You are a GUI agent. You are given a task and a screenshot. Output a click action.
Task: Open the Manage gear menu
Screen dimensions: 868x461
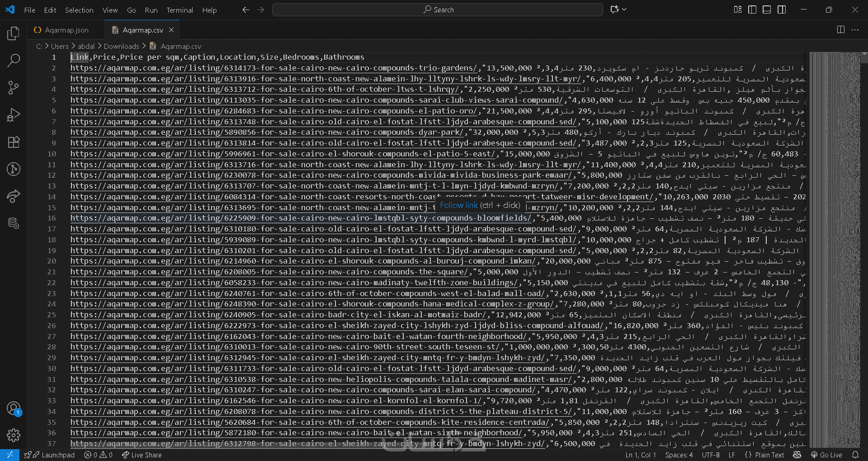[14, 435]
